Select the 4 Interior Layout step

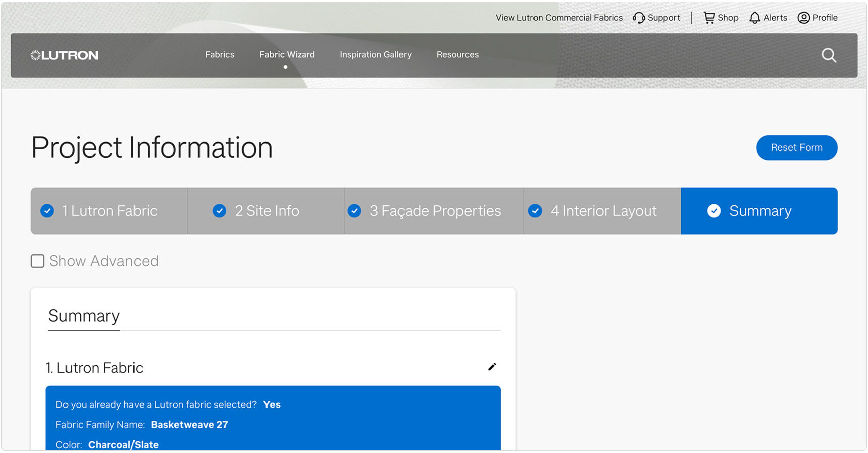tap(603, 211)
